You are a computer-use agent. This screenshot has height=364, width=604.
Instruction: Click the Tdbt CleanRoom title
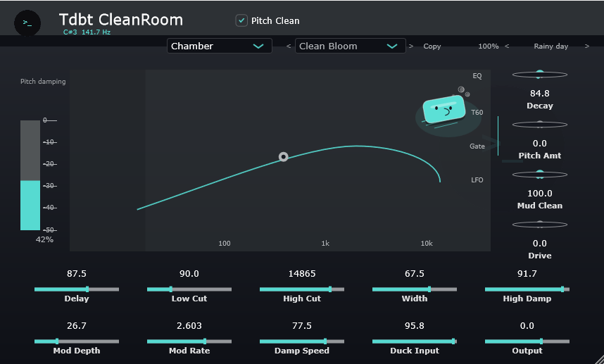coord(121,20)
